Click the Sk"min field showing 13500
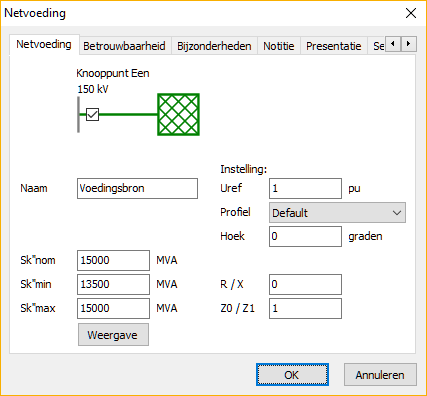Viewport: 427px width, 396px height. (113, 284)
